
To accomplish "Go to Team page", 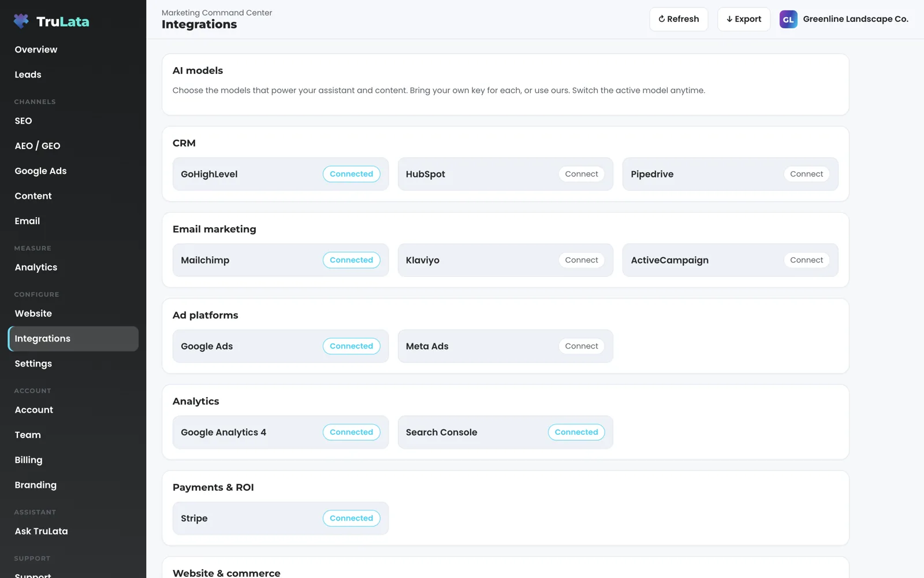I will click(x=73, y=435).
